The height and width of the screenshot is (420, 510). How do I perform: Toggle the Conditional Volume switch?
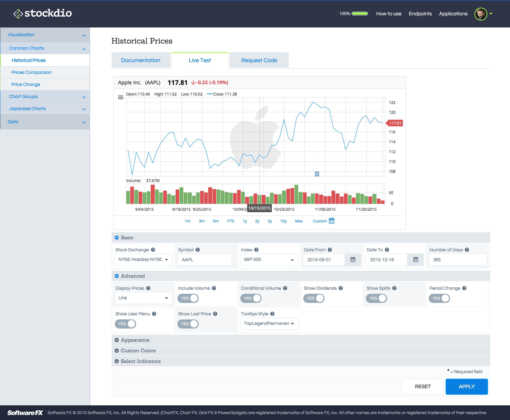251,298
